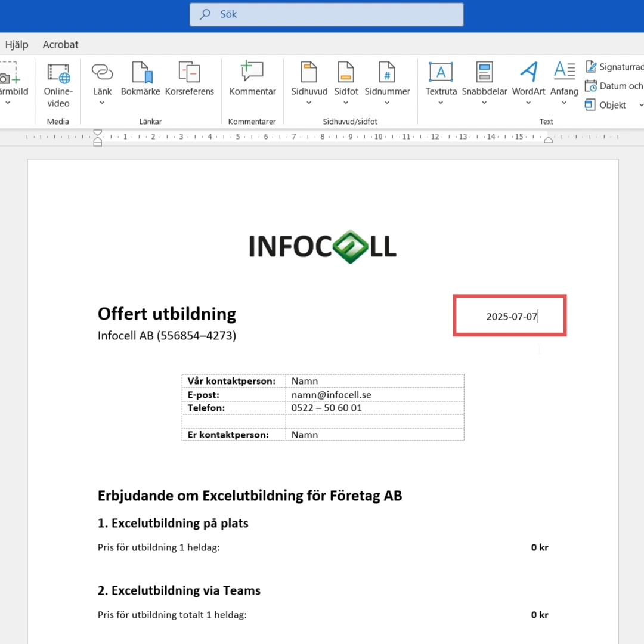Click the hanging indent marker on ruler
Screen dimensions: 644x644
pyautogui.click(x=97, y=139)
